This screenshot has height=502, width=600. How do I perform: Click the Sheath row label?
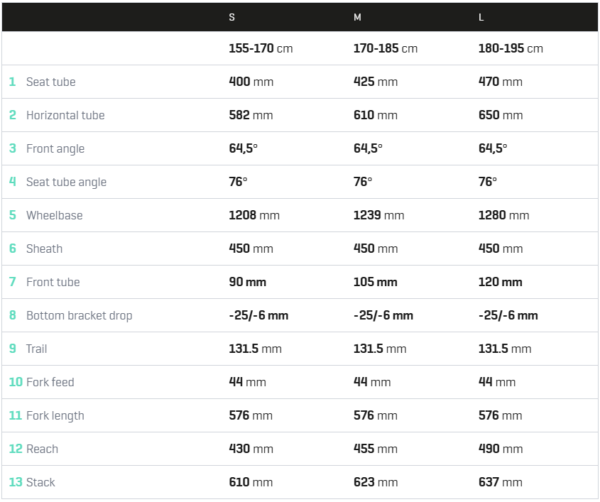point(44,248)
